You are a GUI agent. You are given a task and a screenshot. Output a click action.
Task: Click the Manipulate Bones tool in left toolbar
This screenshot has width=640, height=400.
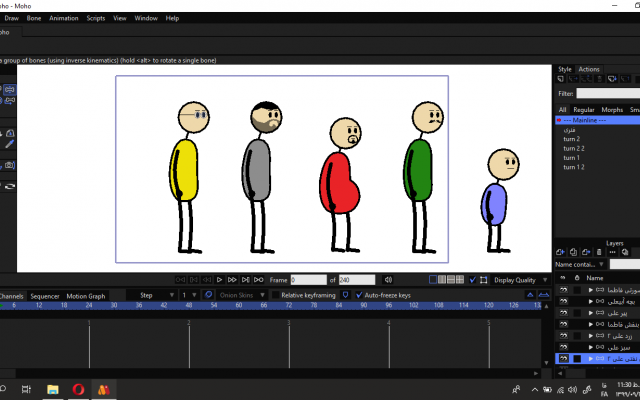(x=10, y=89)
